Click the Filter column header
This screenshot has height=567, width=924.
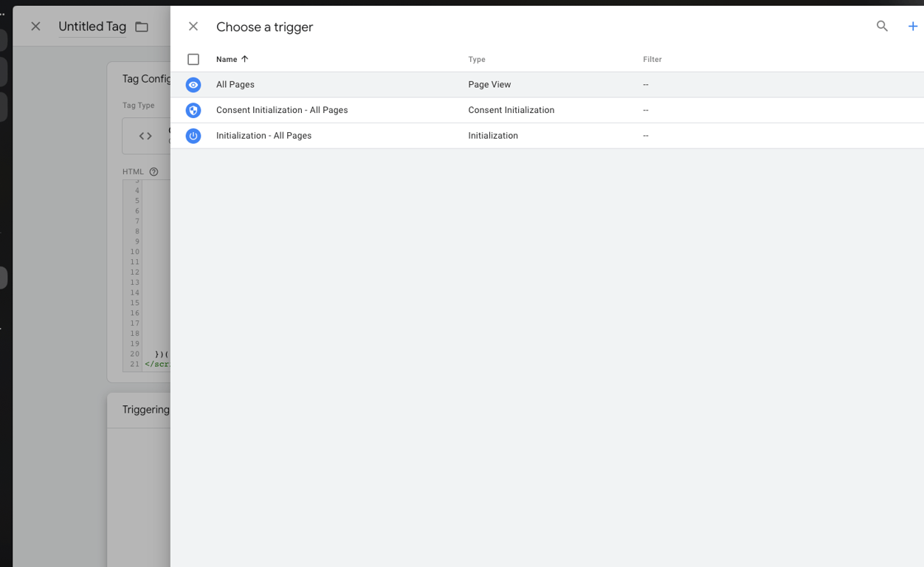click(x=652, y=59)
